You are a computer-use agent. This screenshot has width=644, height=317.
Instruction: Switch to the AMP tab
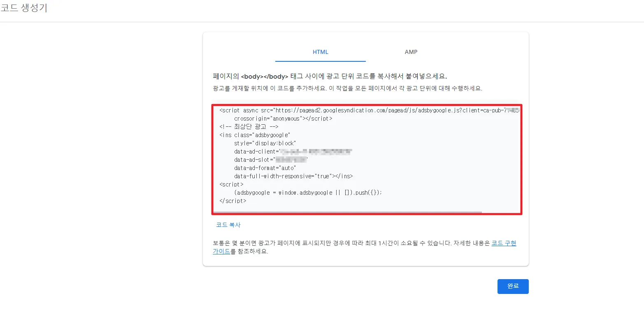pyautogui.click(x=411, y=52)
